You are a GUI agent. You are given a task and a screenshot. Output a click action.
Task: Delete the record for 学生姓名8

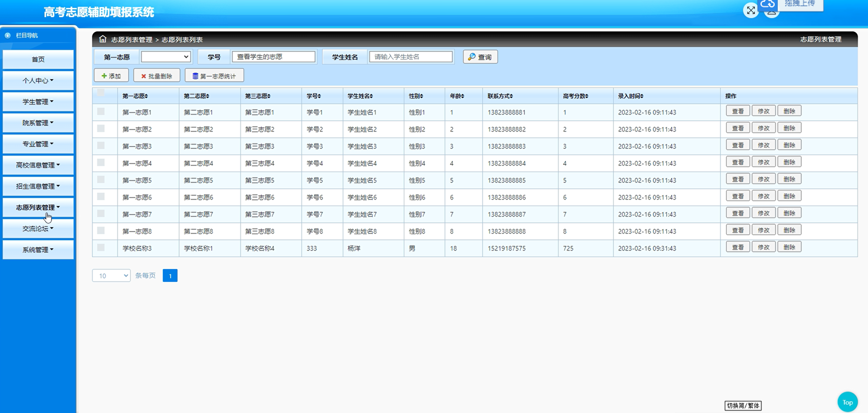pyautogui.click(x=789, y=230)
